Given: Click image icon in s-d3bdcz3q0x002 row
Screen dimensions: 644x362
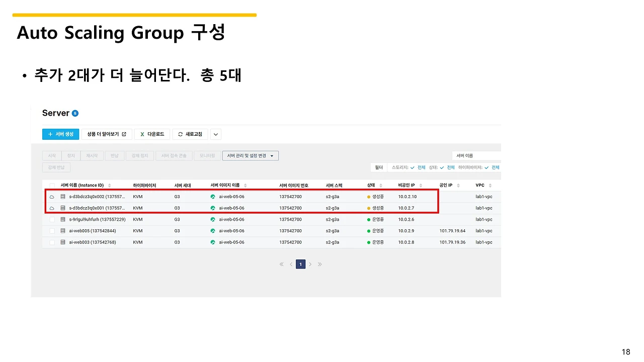Looking at the screenshot, I should point(213,197).
